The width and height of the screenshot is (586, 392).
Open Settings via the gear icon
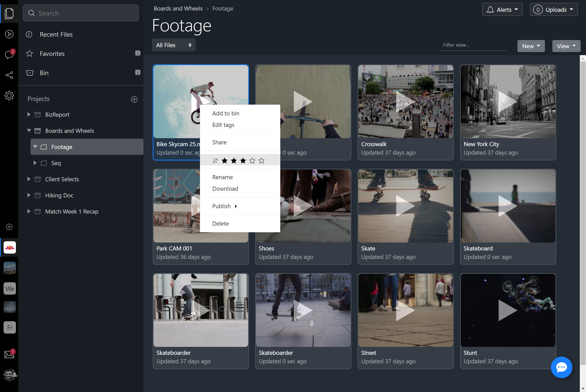[9, 95]
